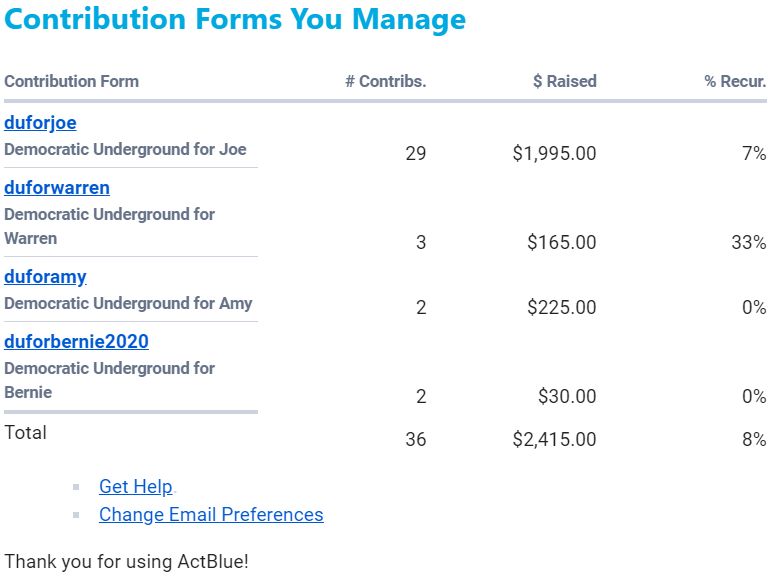The height and width of the screenshot is (586, 778).
Task: Click the $2,415.00 total raised value
Action: [554, 440]
